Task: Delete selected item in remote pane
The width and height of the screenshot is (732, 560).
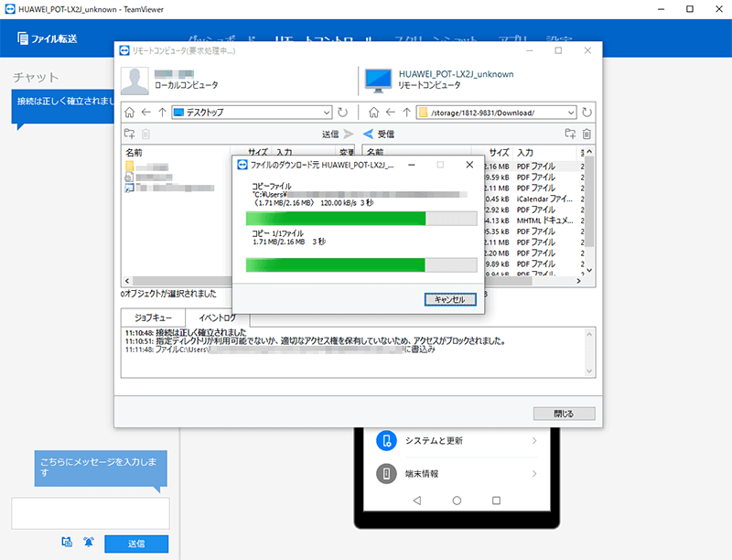Action: 587,134
